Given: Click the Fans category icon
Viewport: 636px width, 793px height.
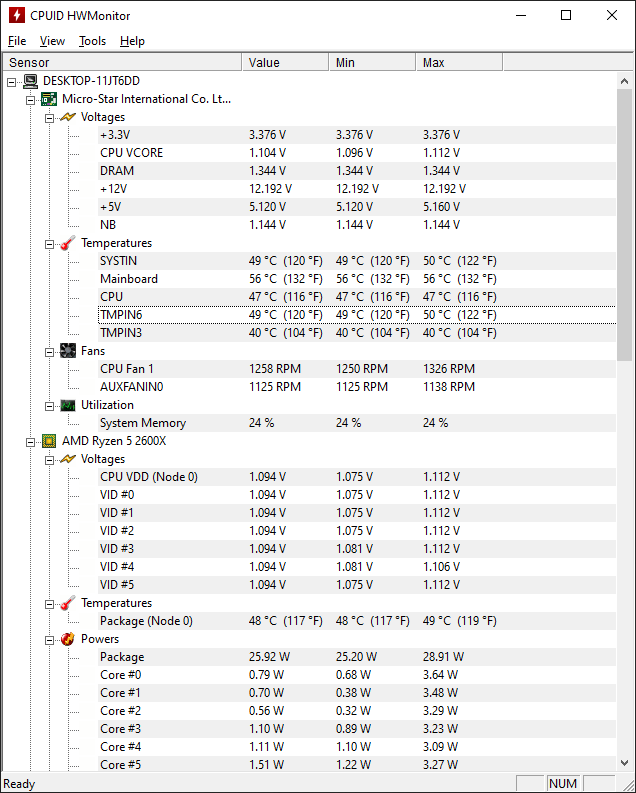Looking at the screenshot, I should pyautogui.click(x=68, y=351).
